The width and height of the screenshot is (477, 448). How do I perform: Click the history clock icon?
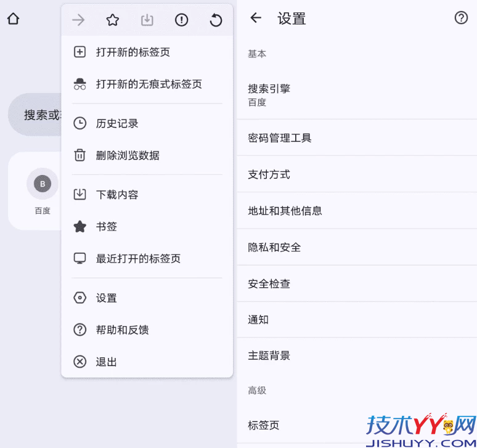(x=79, y=123)
